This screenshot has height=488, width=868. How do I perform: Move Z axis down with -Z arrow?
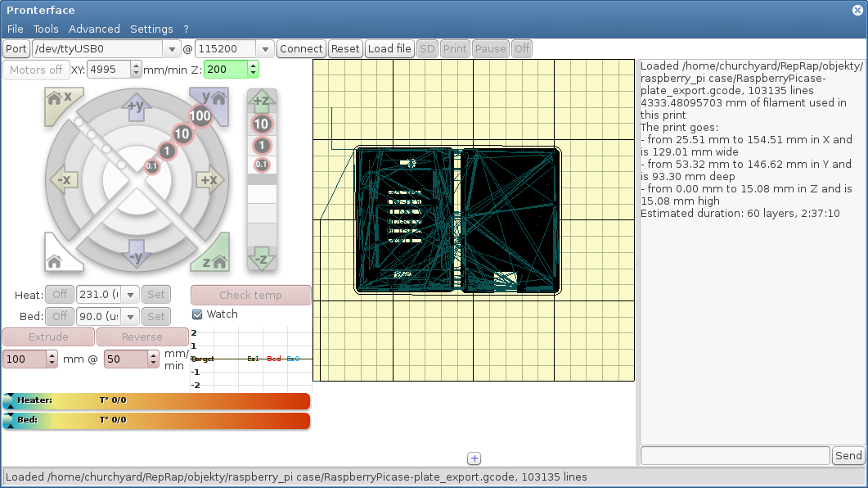click(262, 259)
